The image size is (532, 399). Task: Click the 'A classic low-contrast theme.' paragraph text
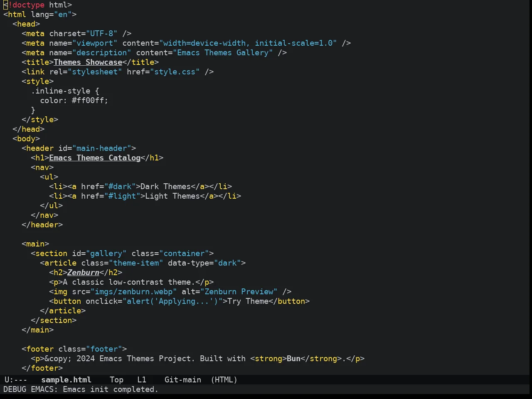(x=129, y=282)
